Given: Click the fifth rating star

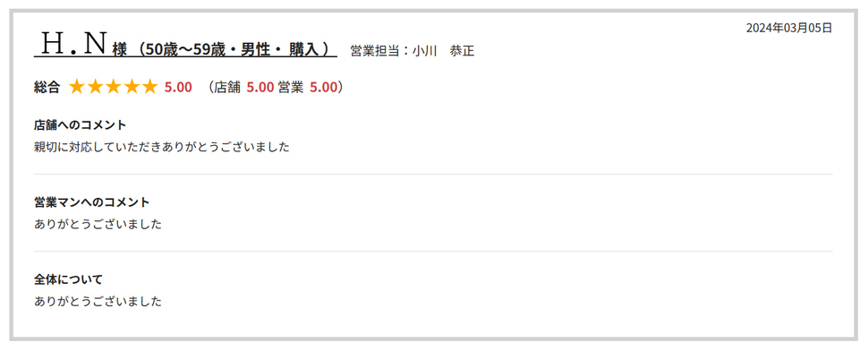Looking at the screenshot, I should tap(150, 87).
